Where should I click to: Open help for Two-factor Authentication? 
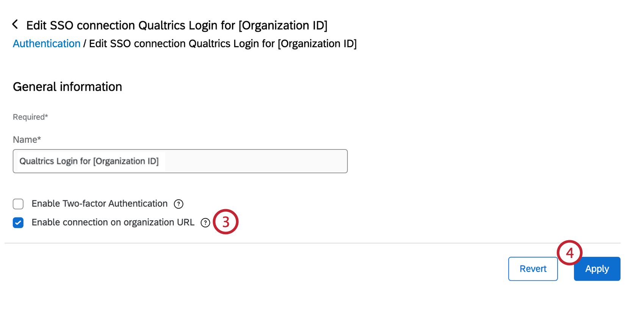point(178,204)
